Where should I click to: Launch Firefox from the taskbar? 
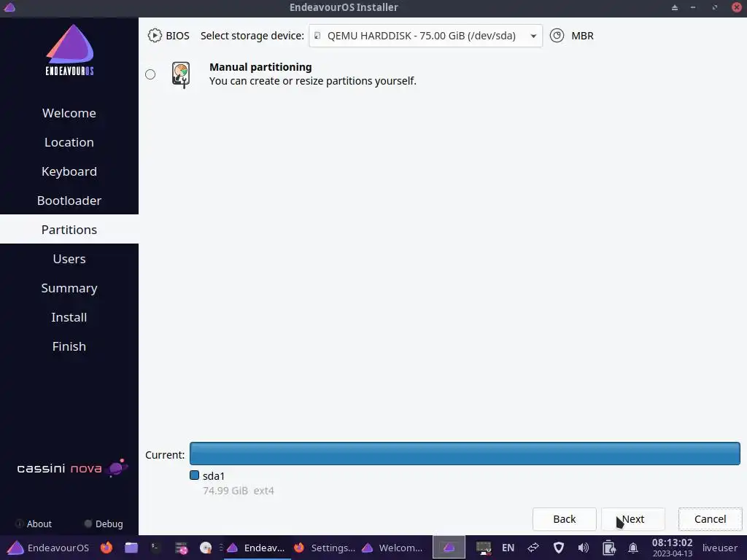pos(107,548)
